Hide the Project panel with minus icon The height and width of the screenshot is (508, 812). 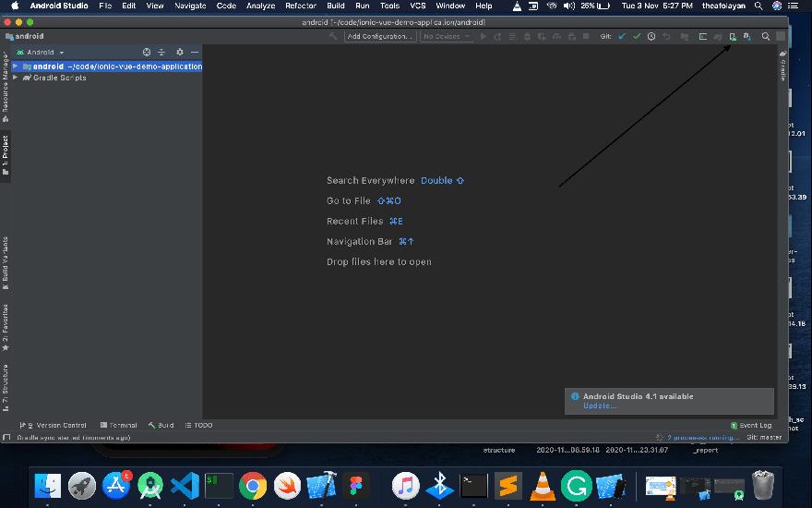click(x=194, y=53)
